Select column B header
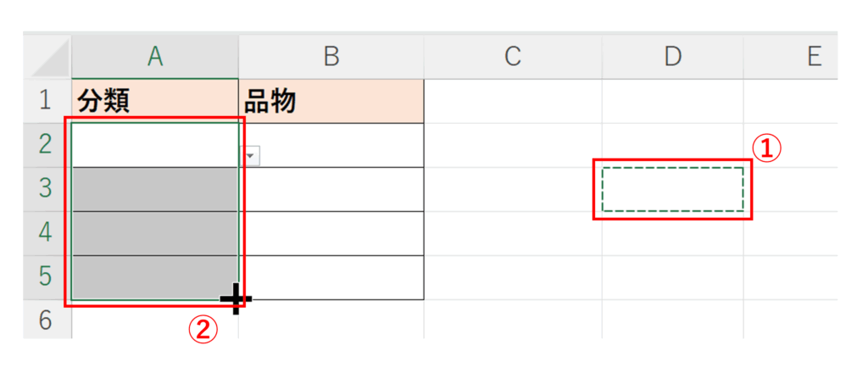The image size is (868, 373). pyautogui.click(x=331, y=57)
